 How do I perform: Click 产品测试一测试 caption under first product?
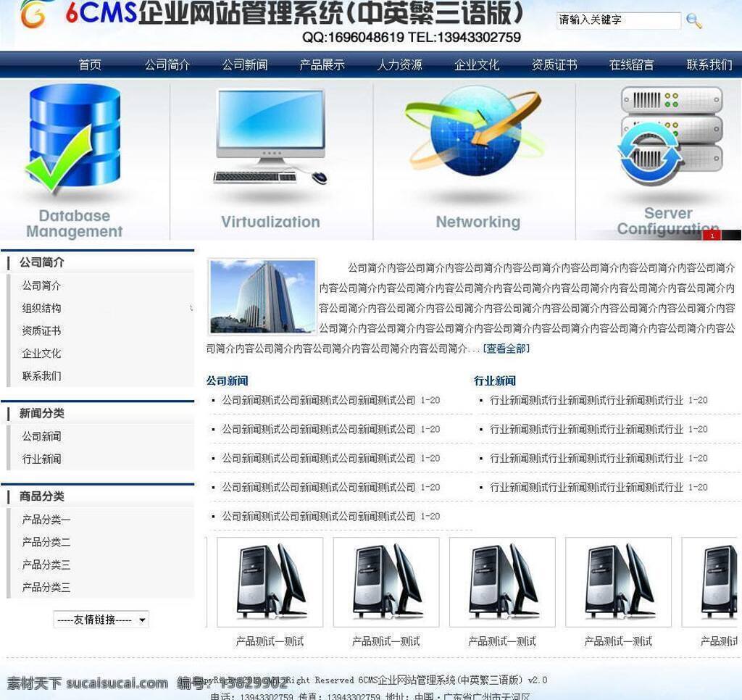coord(270,641)
